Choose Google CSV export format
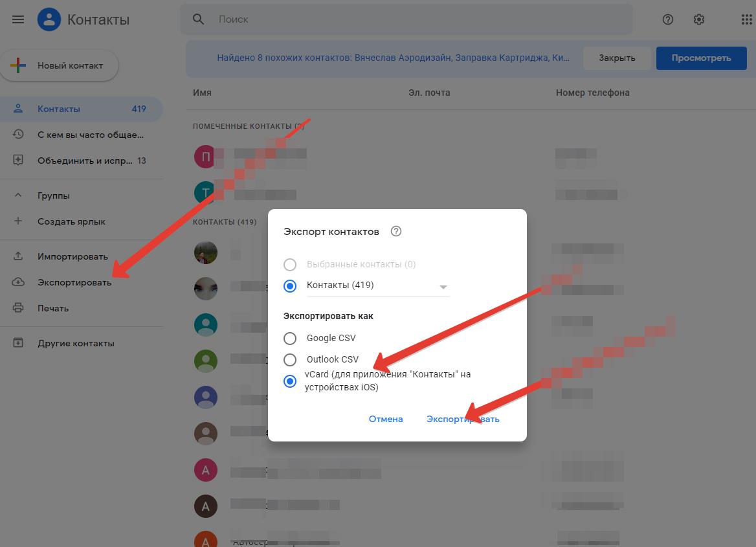Screen dimensions: 756x547 point(290,339)
